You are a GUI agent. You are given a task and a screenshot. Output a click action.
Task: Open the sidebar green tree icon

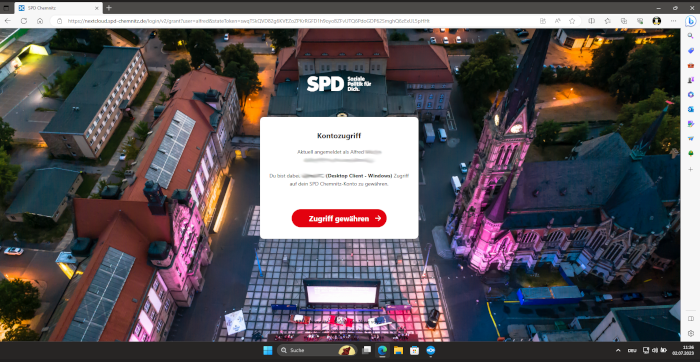click(691, 153)
